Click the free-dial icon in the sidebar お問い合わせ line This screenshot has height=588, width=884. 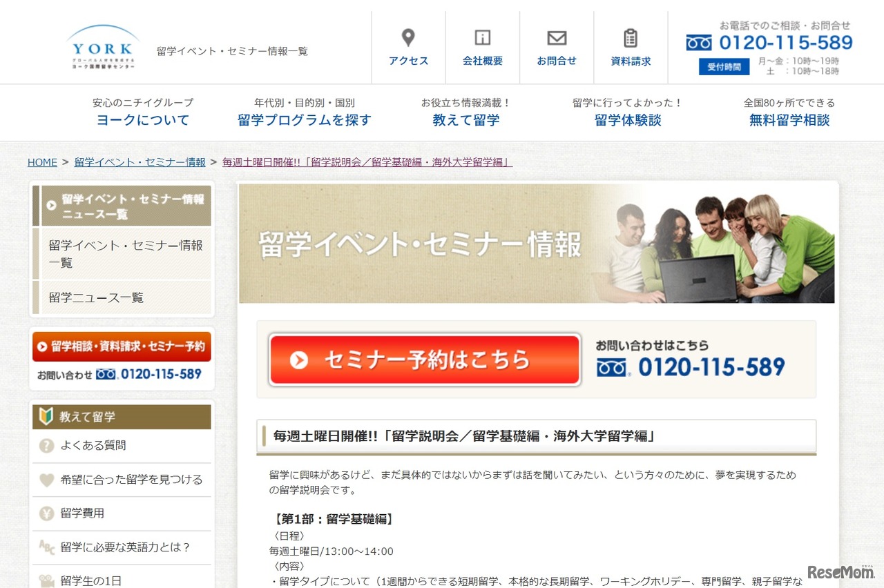coord(106,374)
